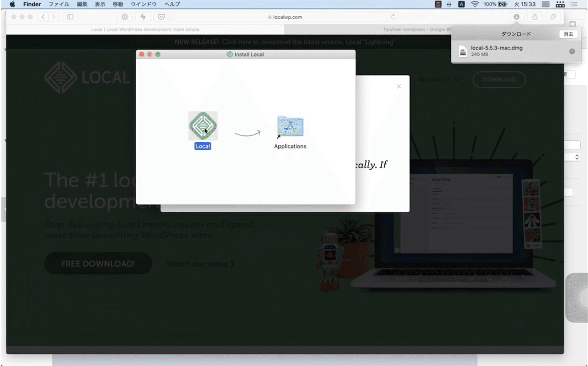The width and height of the screenshot is (588, 366).
Task: Go back with Safari's back arrow
Action: click(x=43, y=17)
